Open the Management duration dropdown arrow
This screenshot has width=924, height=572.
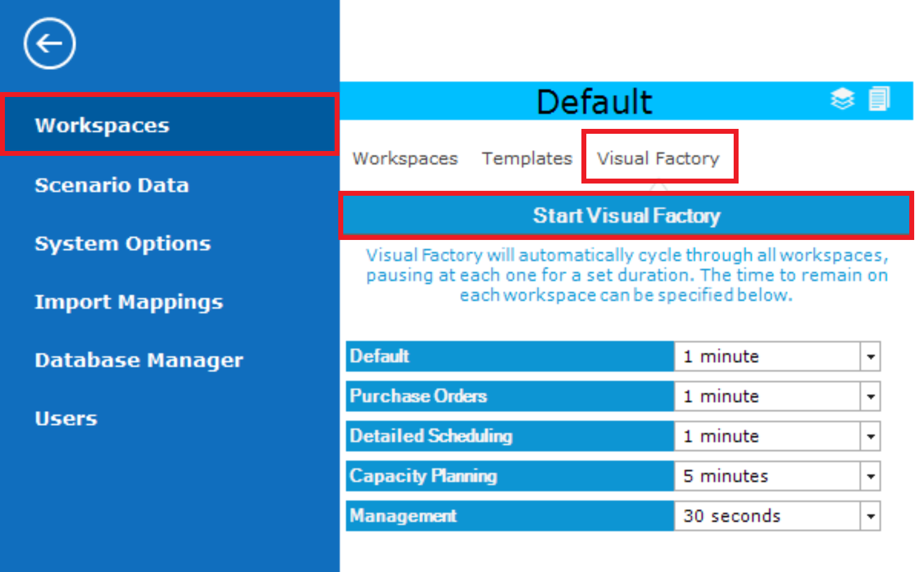click(871, 516)
